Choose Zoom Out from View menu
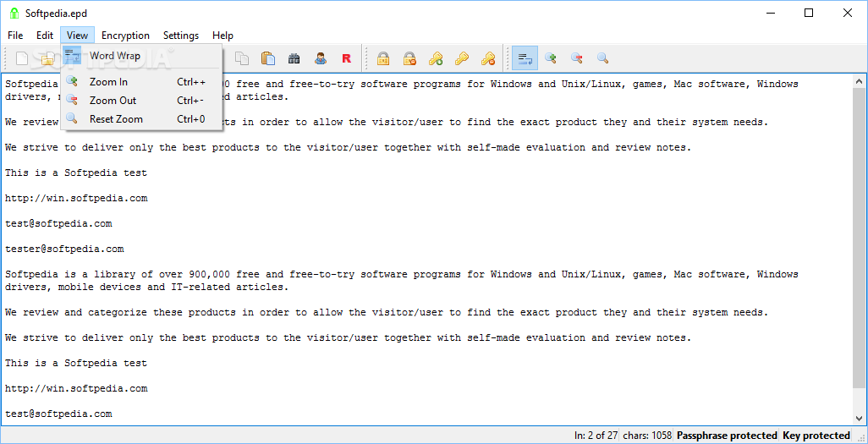The height and width of the screenshot is (444, 868). 141,100
